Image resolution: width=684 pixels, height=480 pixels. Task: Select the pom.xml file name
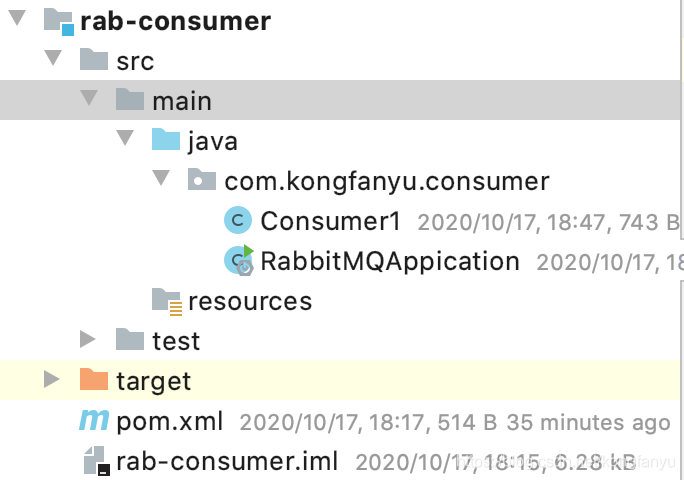click(170, 421)
